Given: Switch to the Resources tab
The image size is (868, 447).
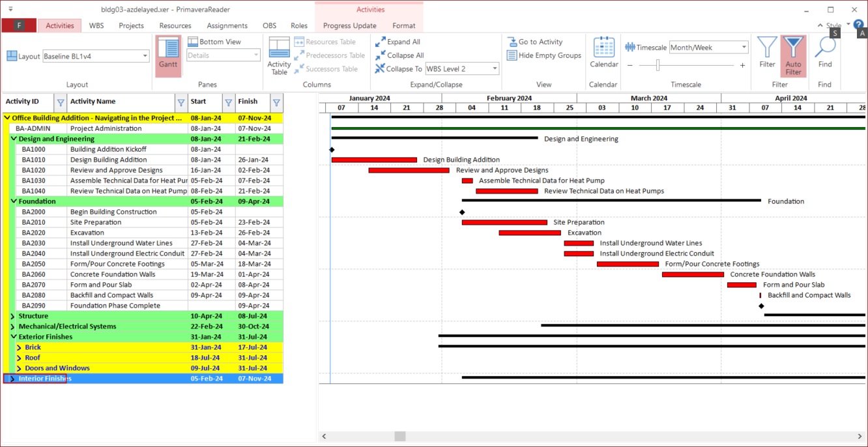Looking at the screenshot, I should point(175,25).
